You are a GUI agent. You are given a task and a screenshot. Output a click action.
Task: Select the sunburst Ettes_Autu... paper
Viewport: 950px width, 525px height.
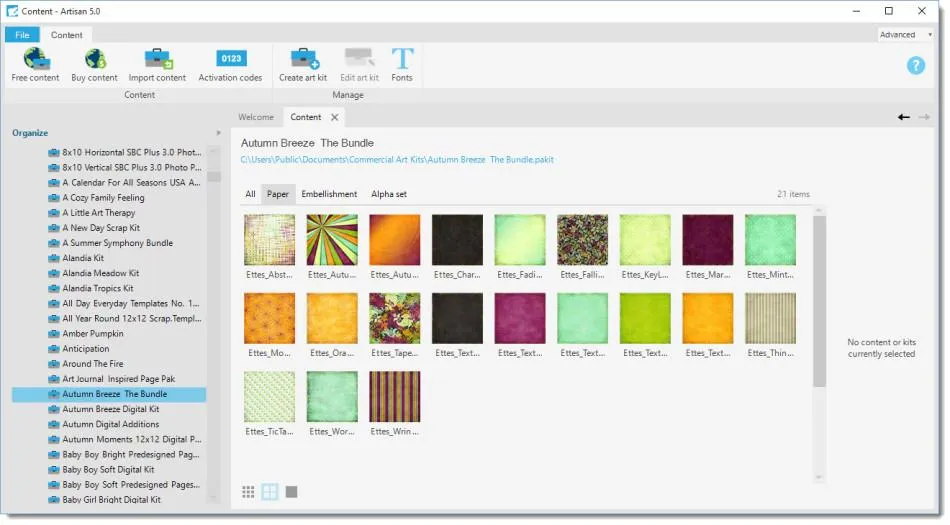click(x=332, y=240)
